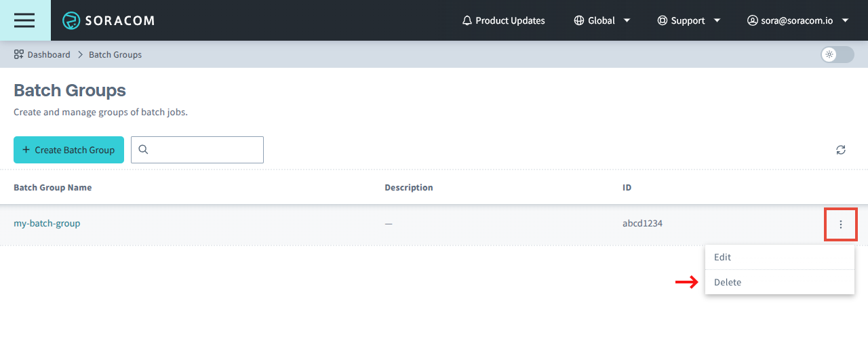Screen dimensions: 868x339
Task: Open Product Updates bell notifications
Action: coord(503,20)
